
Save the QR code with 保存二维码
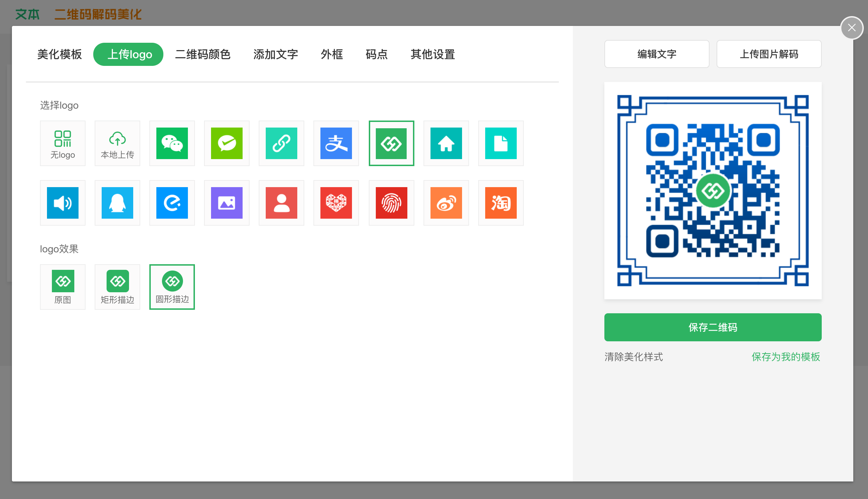(x=713, y=327)
